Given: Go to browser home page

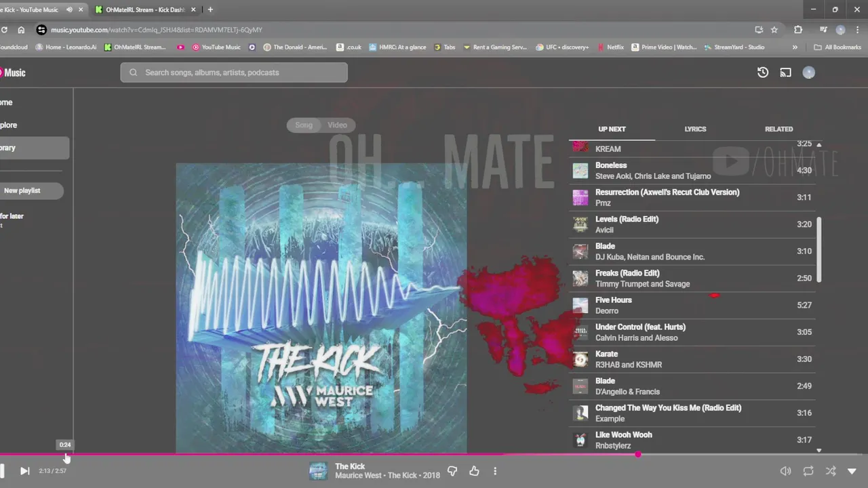Looking at the screenshot, I should pyautogui.click(x=21, y=30).
